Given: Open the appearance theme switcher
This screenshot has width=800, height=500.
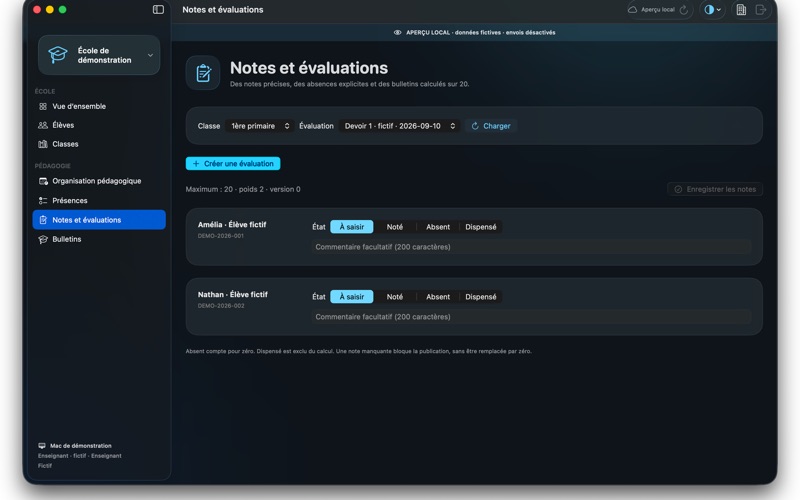Looking at the screenshot, I should (x=712, y=10).
